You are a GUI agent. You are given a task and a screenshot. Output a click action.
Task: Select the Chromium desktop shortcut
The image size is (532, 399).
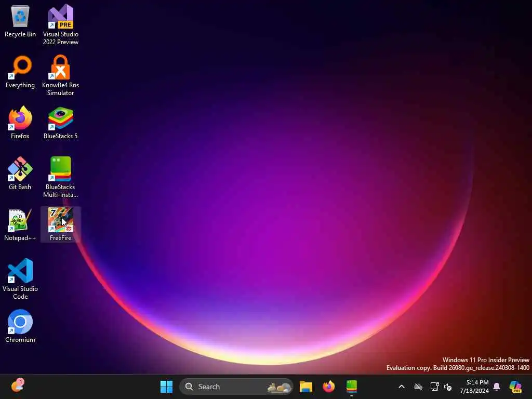[20, 326]
